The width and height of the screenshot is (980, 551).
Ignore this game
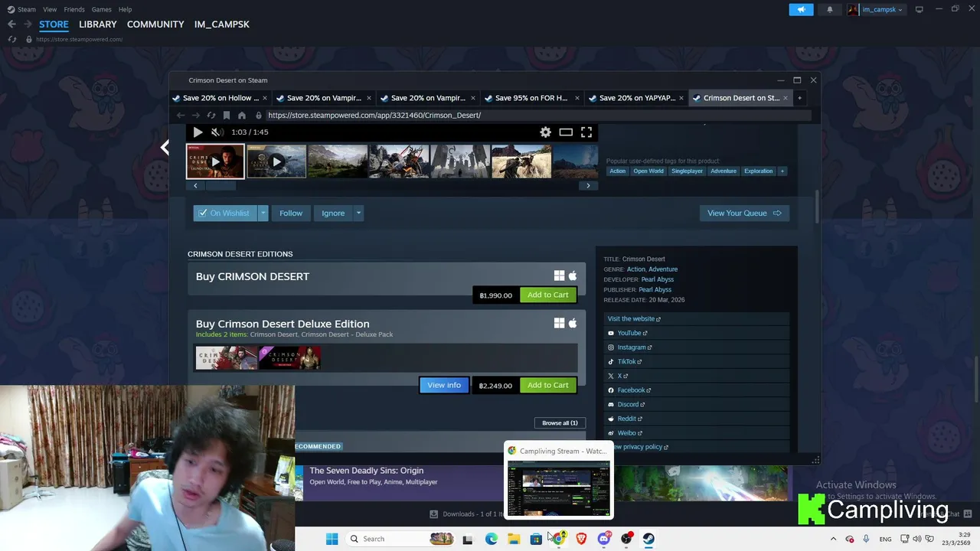(x=333, y=213)
